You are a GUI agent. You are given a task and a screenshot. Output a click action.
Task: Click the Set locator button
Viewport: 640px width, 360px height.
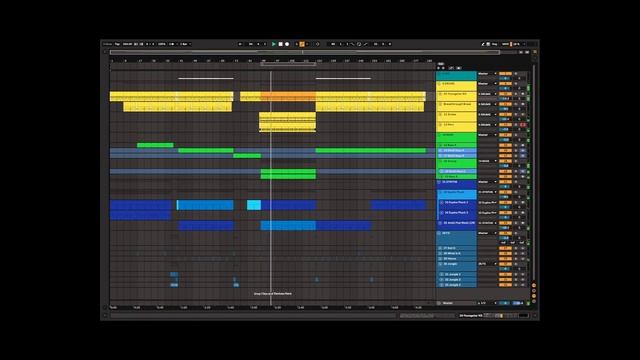[x=441, y=64]
